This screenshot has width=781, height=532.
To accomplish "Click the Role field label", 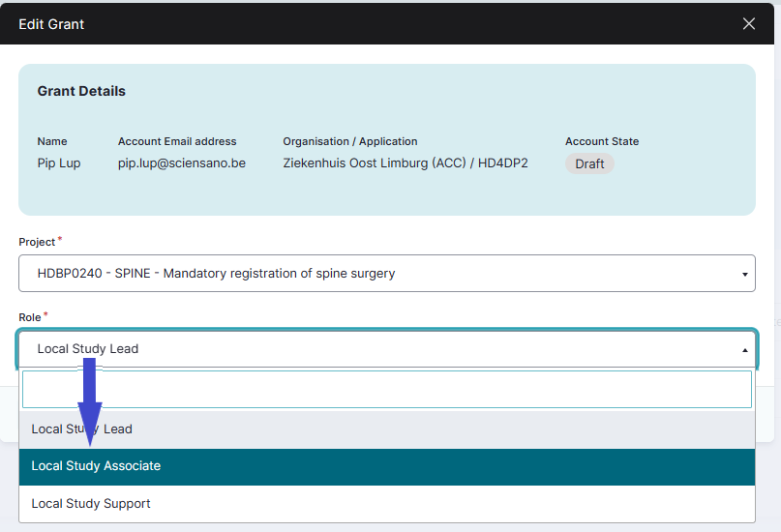I will [x=30, y=317].
